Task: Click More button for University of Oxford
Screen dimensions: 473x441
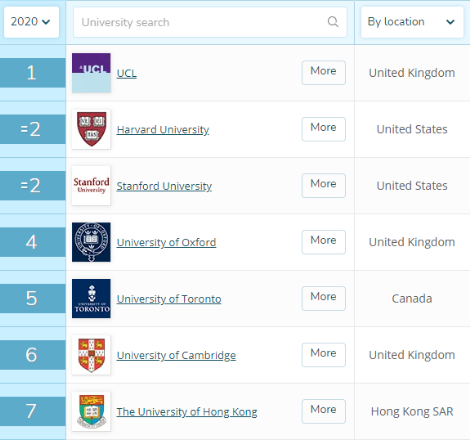Action: click(324, 242)
